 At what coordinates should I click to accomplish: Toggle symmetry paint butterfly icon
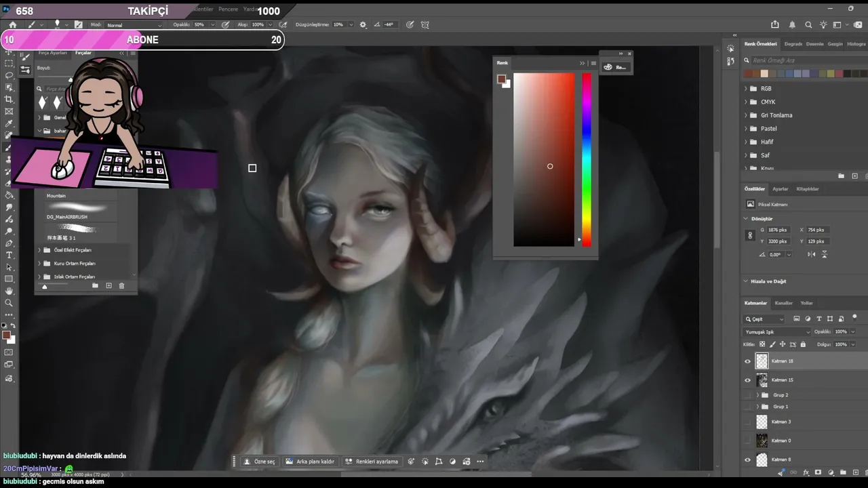click(x=425, y=25)
